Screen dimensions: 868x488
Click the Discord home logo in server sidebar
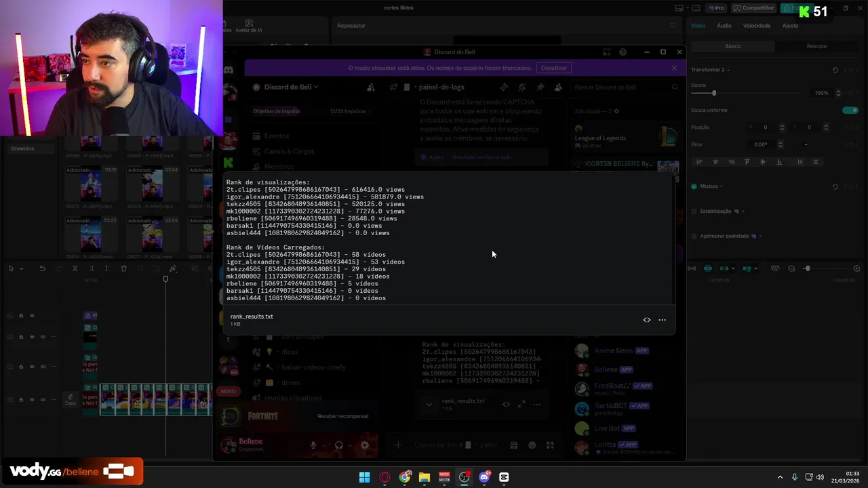(229, 70)
